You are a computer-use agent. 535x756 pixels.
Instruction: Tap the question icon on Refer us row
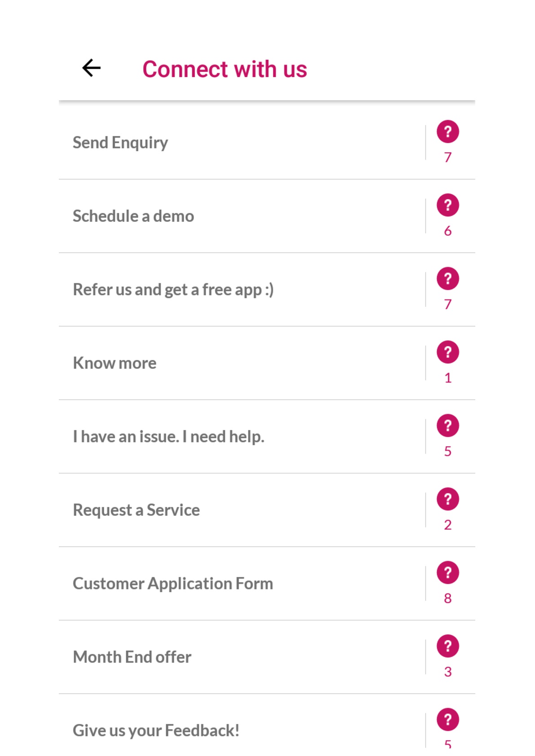(x=447, y=279)
